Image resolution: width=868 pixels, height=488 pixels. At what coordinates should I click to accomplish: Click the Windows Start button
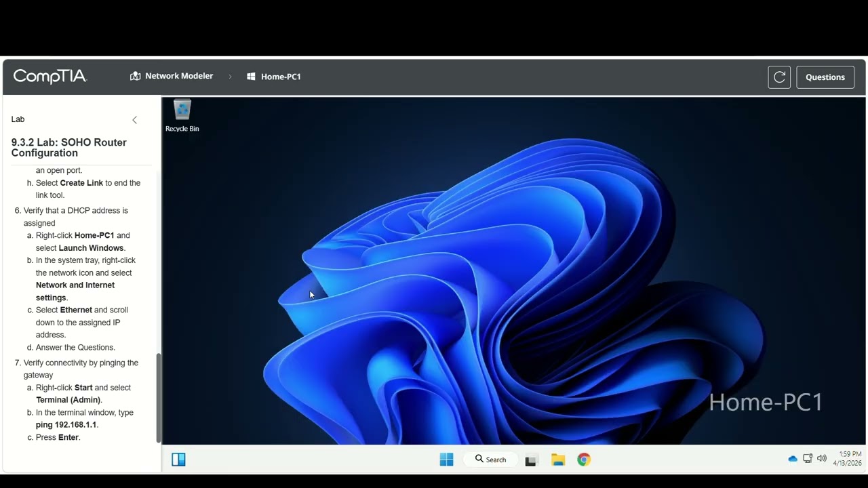[446, 460]
